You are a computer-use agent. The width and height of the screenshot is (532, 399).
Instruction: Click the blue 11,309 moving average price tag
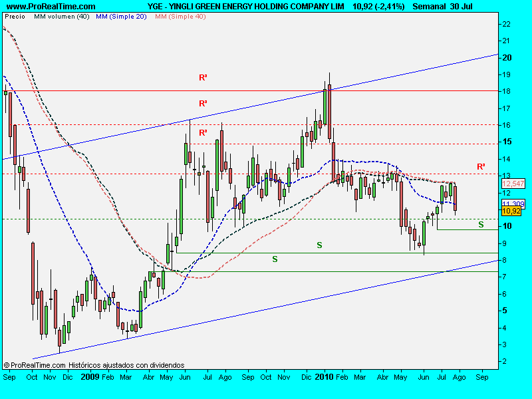(513, 203)
